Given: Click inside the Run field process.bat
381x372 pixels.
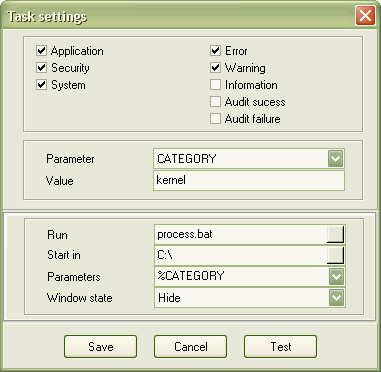Looking at the screenshot, I should [x=241, y=234].
